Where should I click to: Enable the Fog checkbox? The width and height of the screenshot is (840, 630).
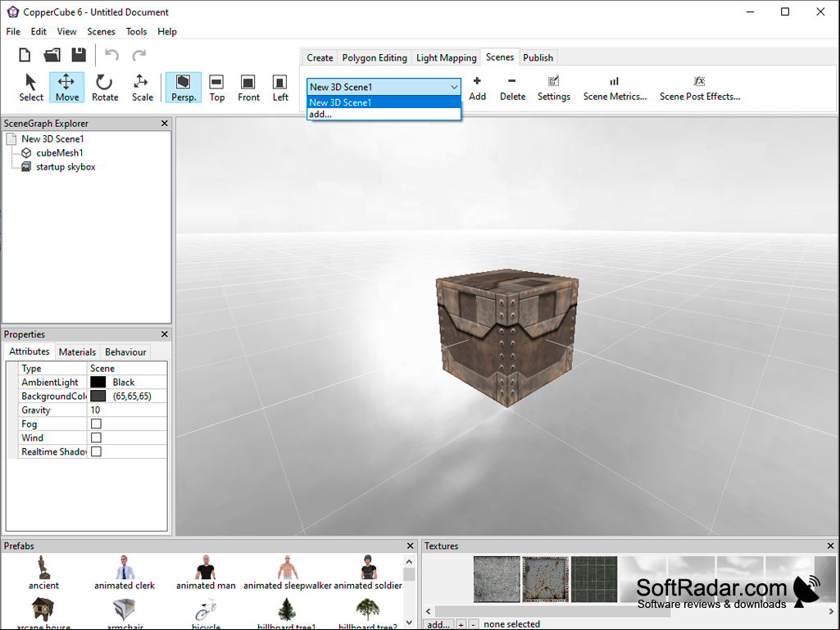[x=97, y=424]
